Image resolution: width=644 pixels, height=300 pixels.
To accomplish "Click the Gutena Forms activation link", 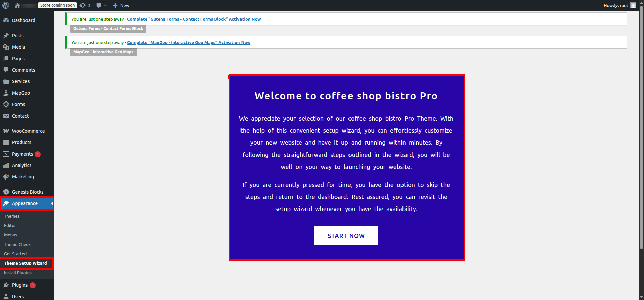I will [194, 19].
